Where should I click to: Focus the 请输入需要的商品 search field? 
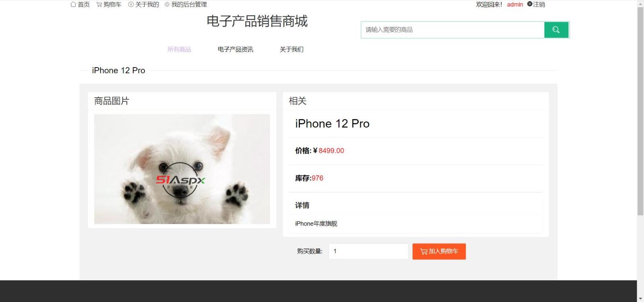pyautogui.click(x=453, y=30)
